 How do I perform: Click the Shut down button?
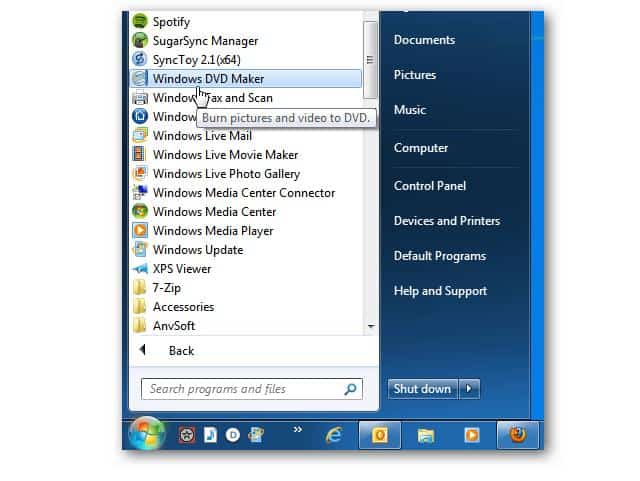coord(422,389)
